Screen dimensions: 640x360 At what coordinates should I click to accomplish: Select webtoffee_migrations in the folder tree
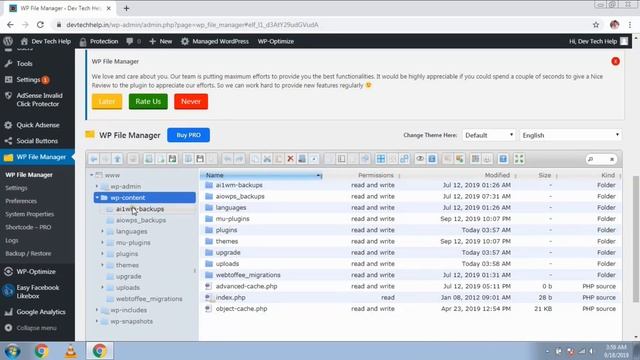149,299
